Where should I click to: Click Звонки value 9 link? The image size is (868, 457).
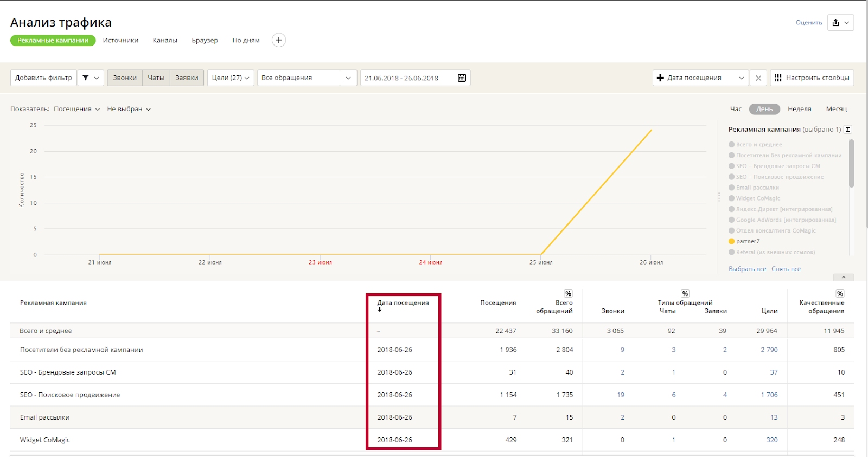click(622, 350)
